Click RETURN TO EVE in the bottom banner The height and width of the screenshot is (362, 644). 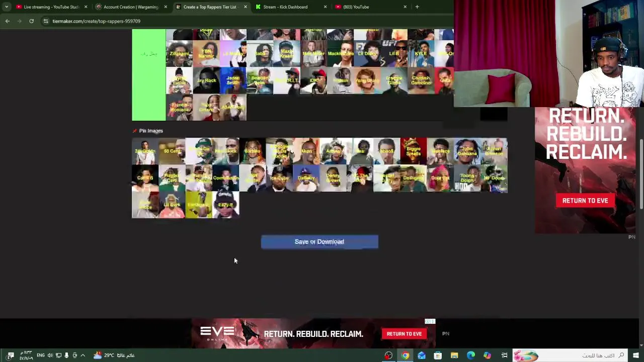[404, 334]
